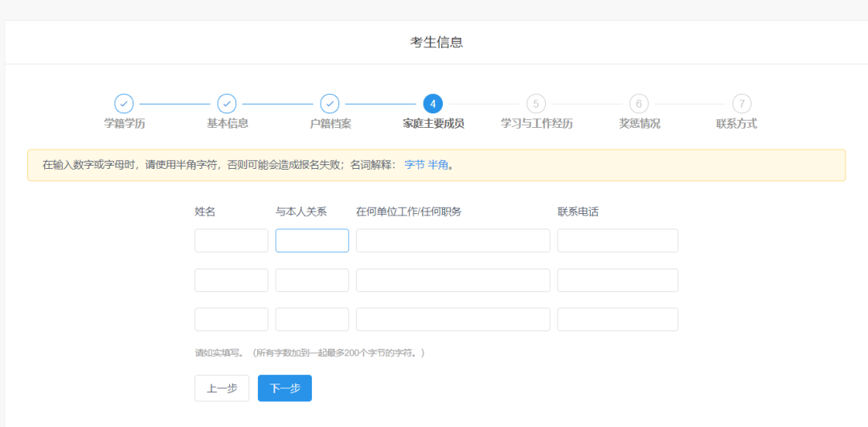
Task: Click the 在何单位工作/任何职务 column header
Action: click(409, 211)
